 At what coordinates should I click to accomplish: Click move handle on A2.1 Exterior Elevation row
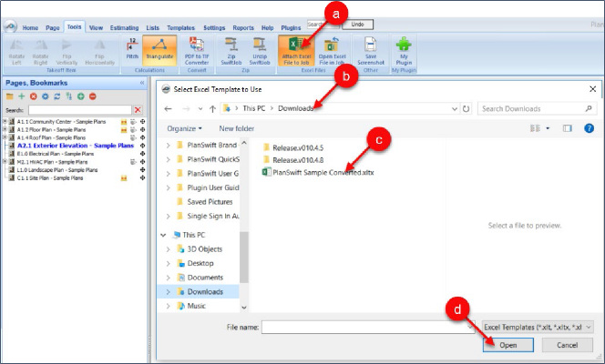[142, 146]
